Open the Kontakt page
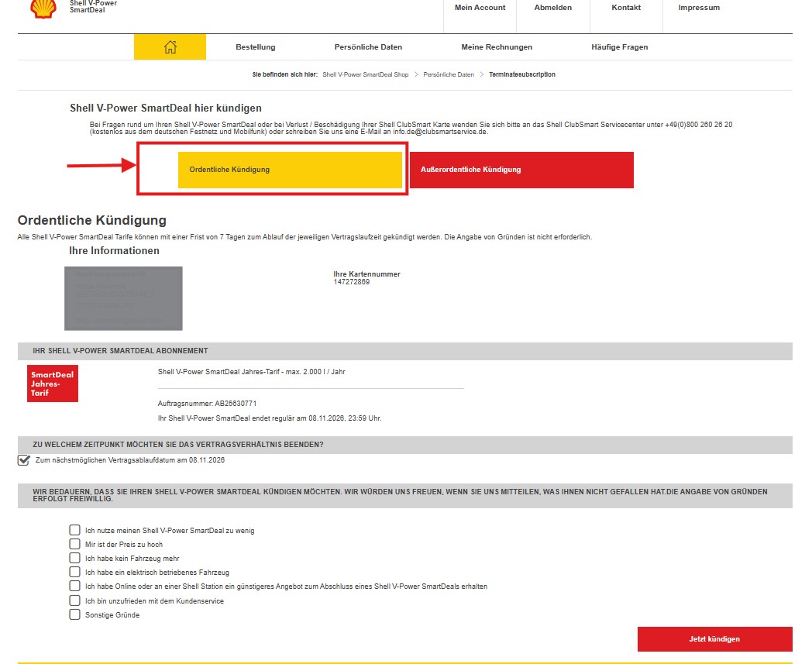The image size is (812, 664). [625, 8]
